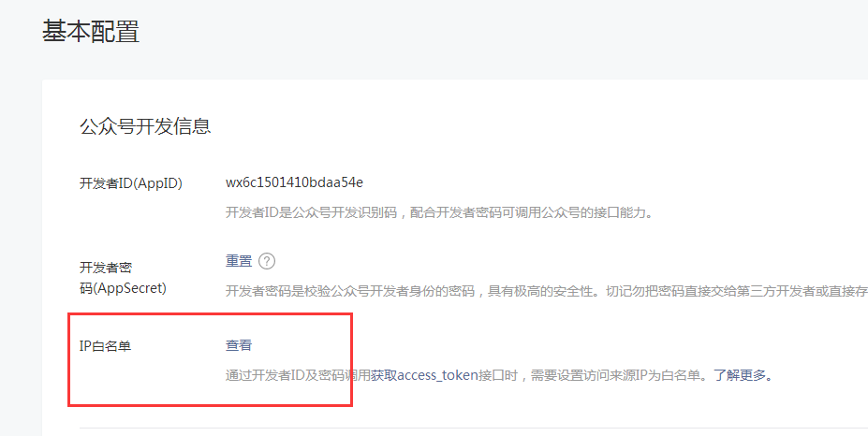This screenshot has height=436, width=868.
Task: Click the 切记勿把密码直接交给 warning phrase
Action: [x=671, y=291]
